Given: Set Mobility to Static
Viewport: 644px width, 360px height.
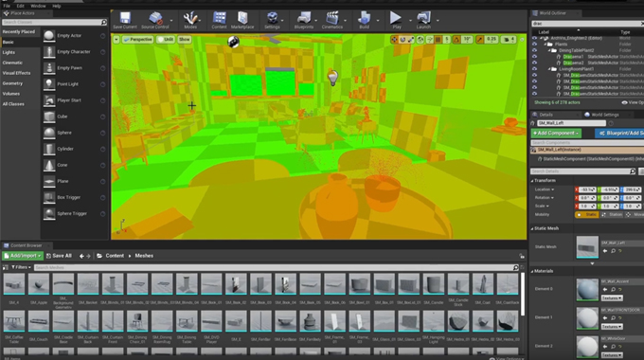Looking at the screenshot, I should click(x=587, y=214).
